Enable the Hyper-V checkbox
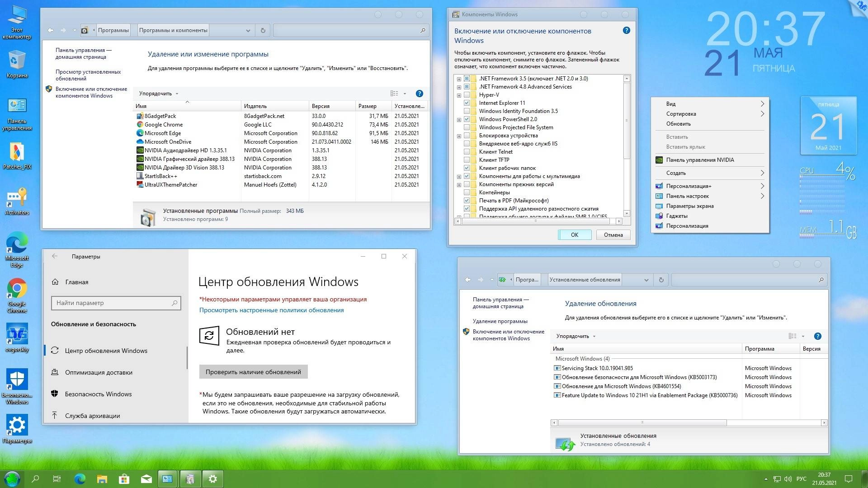This screenshot has width=868, height=488. pyautogui.click(x=467, y=95)
